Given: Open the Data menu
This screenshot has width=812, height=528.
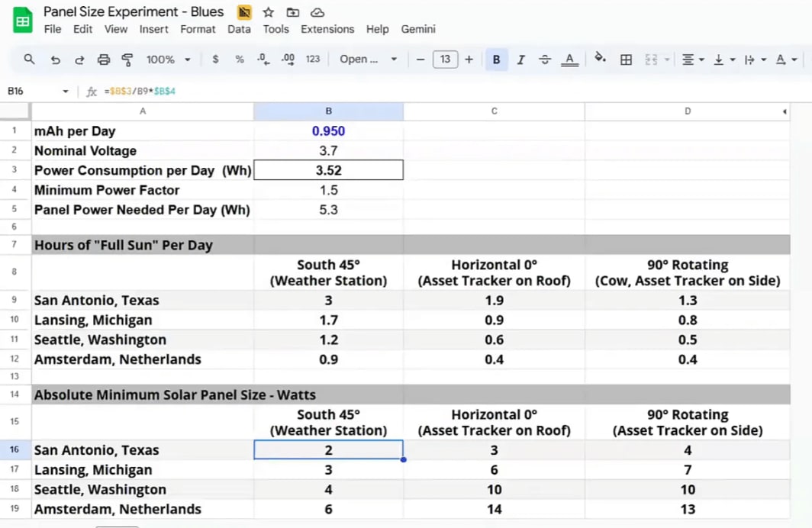Looking at the screenshot, I should point(239,29).
